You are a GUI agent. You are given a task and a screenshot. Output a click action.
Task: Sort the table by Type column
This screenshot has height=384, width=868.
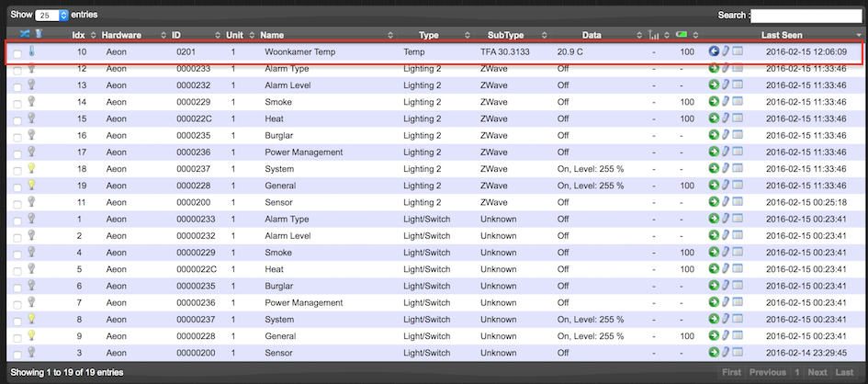tap(434, 35)
